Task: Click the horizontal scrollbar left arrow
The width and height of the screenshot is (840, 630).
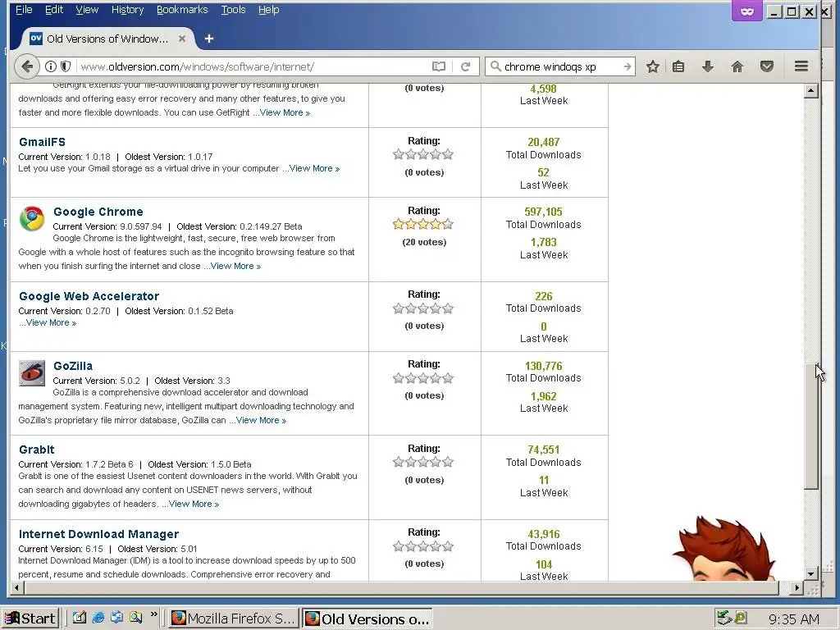Action: point(16,587)
